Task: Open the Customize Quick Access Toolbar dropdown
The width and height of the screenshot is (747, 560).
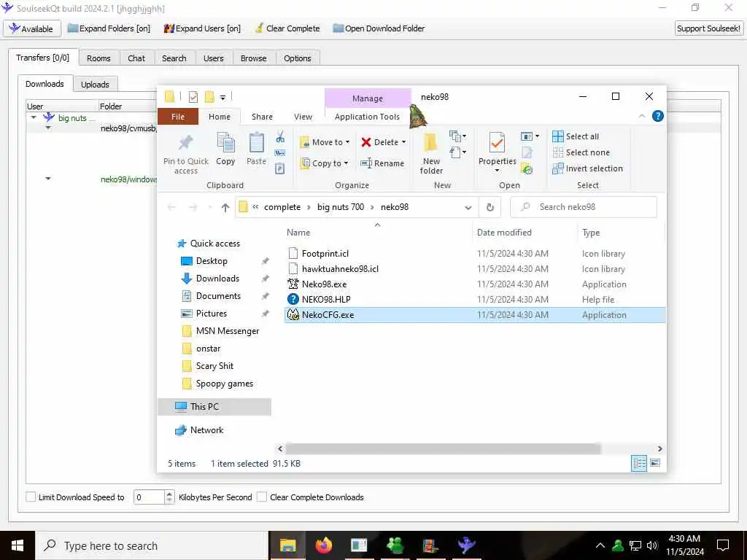Action: (x=222, y=98)
